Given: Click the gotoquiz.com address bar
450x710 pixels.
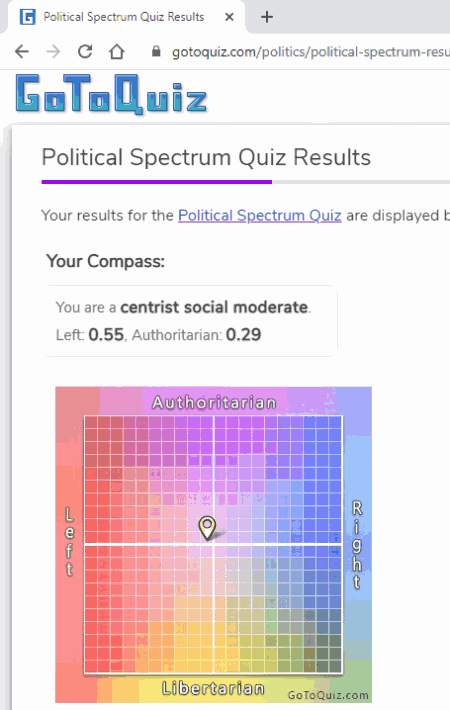Looking at the screenshot, I should 311,52.
